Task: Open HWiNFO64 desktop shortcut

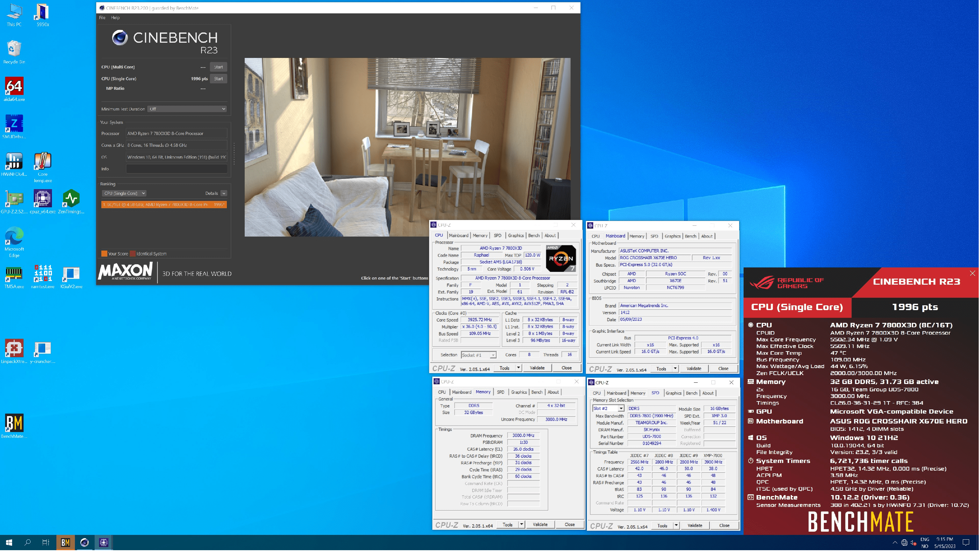Action: click(x=14, y=165)
